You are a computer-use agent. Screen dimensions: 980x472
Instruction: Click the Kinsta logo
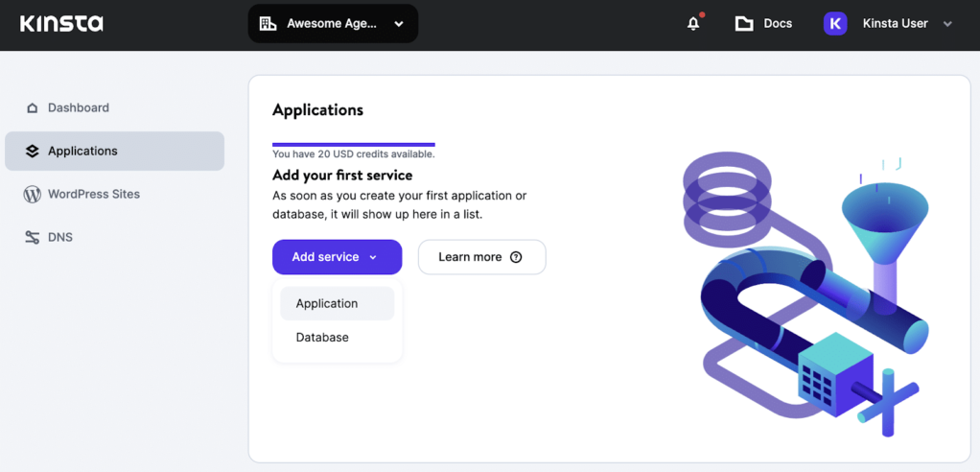click(x=61, y=23)
